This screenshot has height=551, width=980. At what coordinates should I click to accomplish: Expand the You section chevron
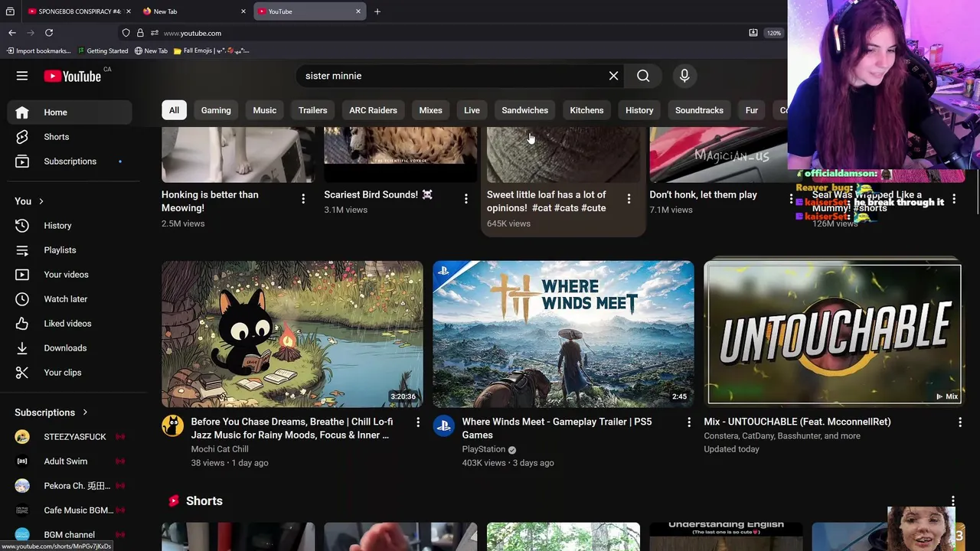41,201
